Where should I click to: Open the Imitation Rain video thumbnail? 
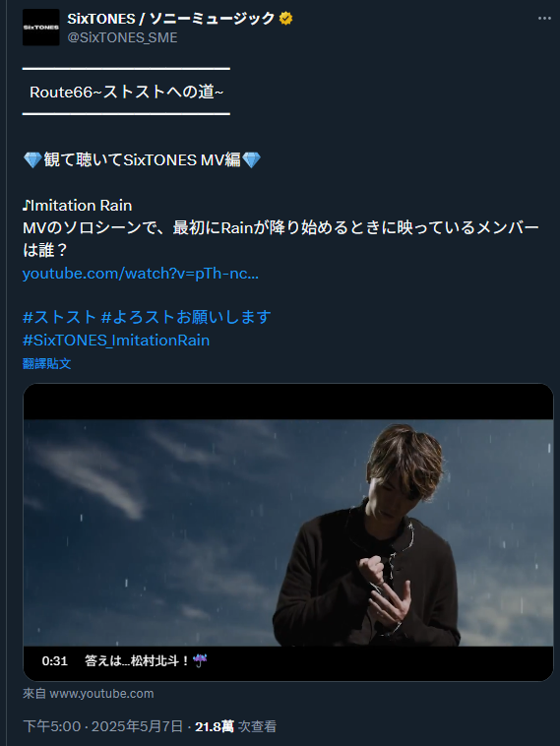[x=288, y=532]
